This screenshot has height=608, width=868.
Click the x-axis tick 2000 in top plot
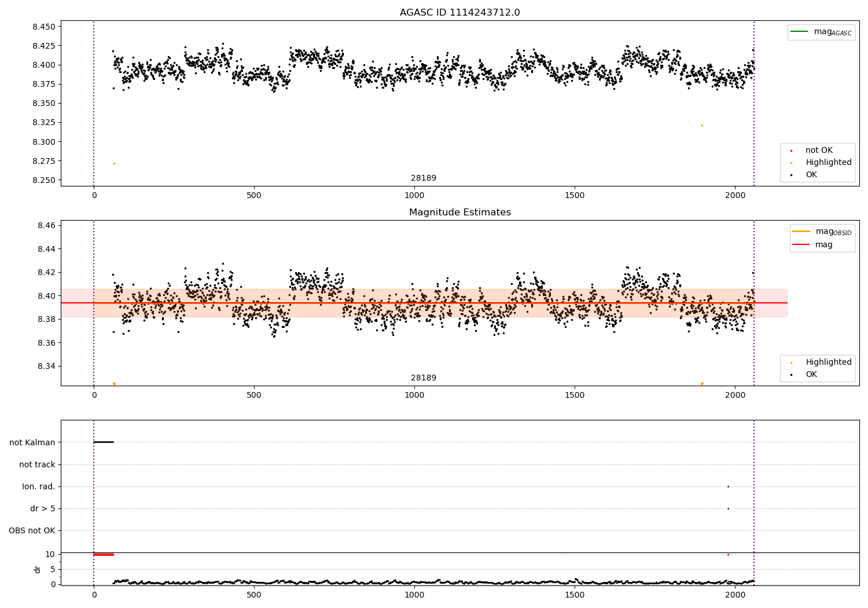point(735,195)
